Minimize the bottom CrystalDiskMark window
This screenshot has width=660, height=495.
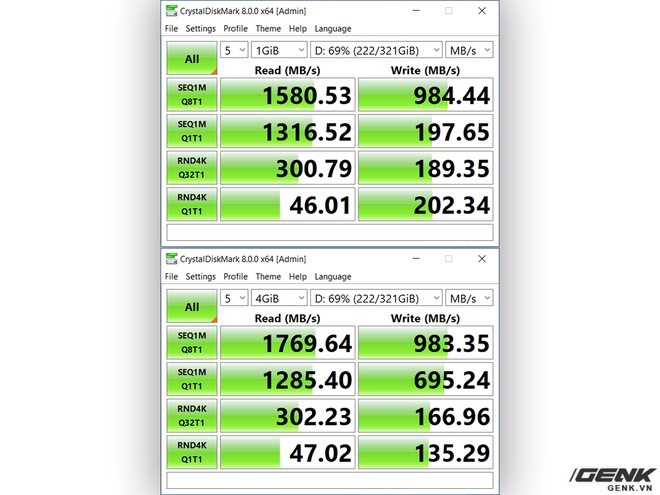[x=416, y=259]
